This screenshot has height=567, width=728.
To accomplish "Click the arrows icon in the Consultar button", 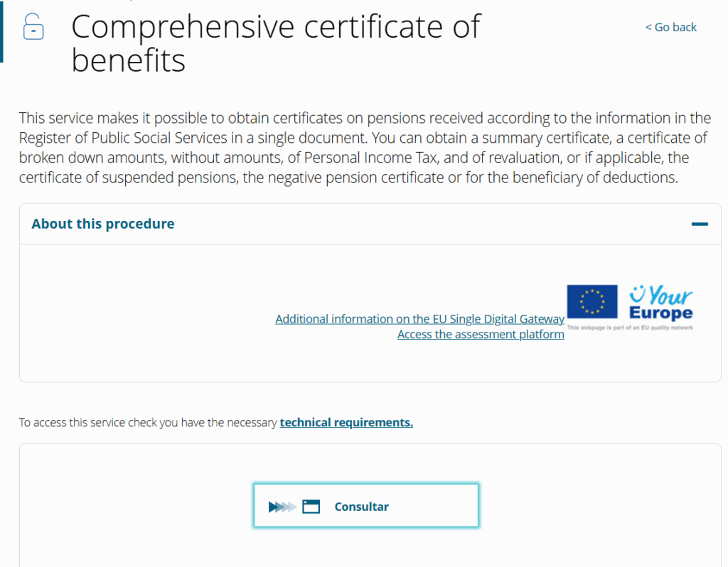I will click(282, 507).
